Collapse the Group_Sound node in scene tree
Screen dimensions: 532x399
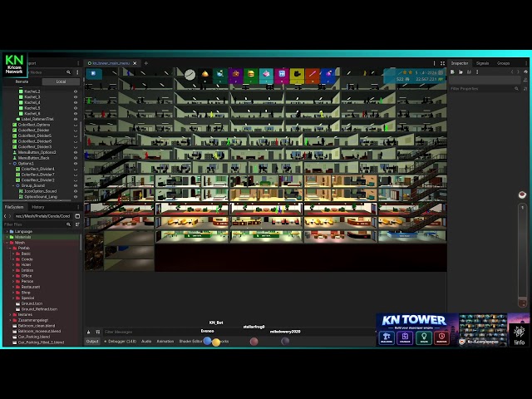tap(13, 185)
